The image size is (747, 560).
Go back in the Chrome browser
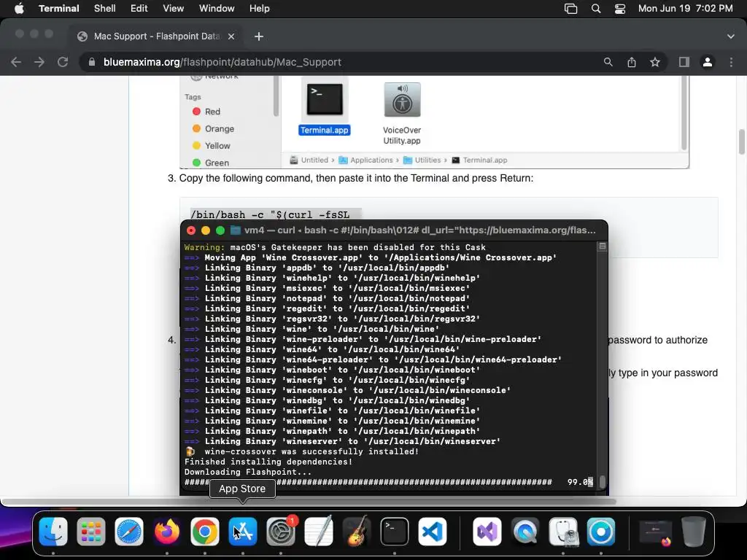click(x=16, y=62)
